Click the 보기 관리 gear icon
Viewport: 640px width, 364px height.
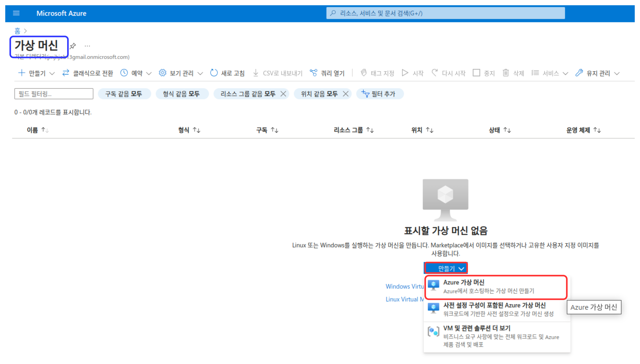tap(162, 73)
